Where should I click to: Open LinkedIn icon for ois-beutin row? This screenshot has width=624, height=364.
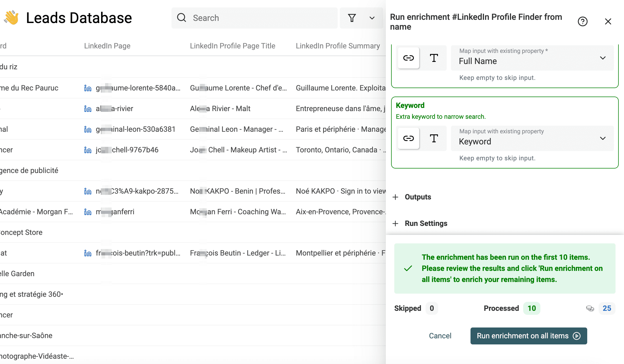88,253
